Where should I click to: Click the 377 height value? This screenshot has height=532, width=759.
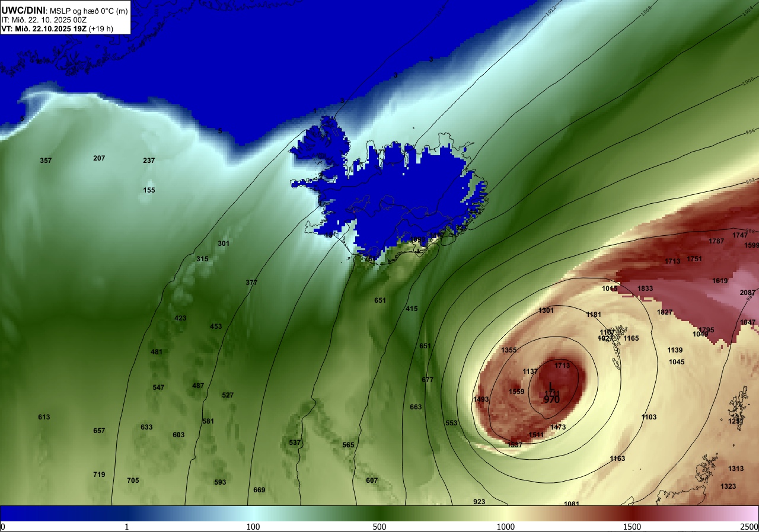tap(251, 283)
